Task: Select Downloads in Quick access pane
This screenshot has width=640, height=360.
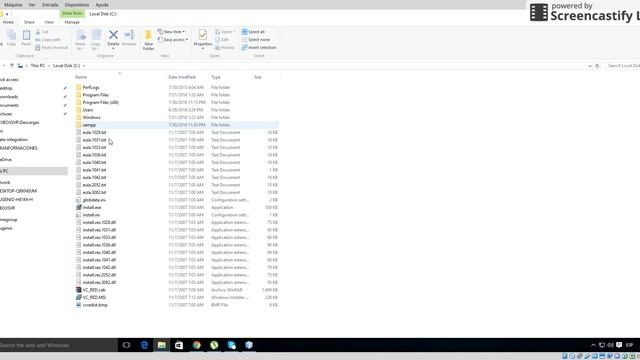Action: pyautogui.click(x=9, y=97)
